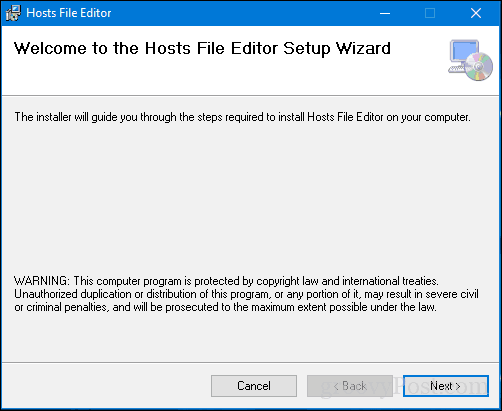Click the blue monitor in the setup graphic
The height and width of the screenshot is (411, 502).
click(x=464, y=52)
